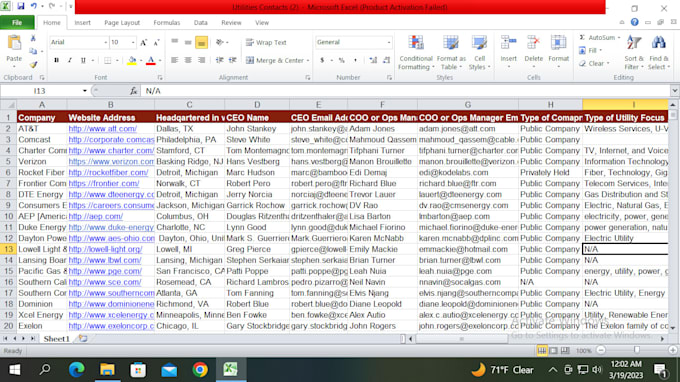Screen dimensions: 680x382
Task: Click Sort & Filter icon
Action: (x=634, y=43)
